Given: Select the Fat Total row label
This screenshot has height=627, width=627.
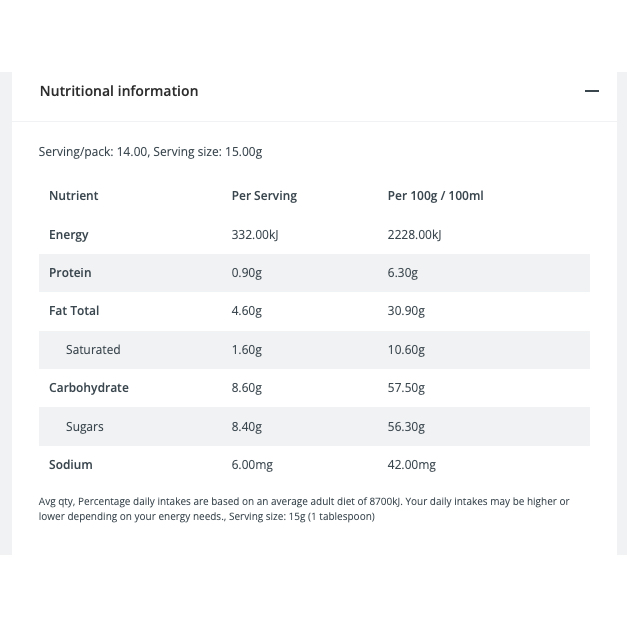Looking at the screenshot, I should pos(74,311).
